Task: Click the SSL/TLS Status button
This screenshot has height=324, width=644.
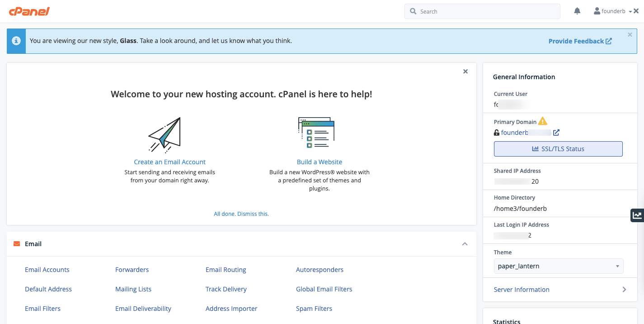Action: 558,149
